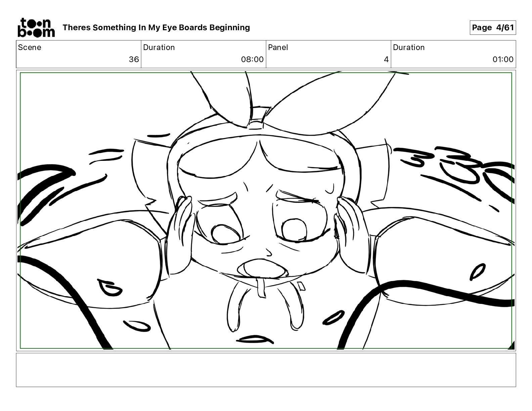This screenshot has height=411, width=532.
Task: Click the Toon Boom logo
Action: [x=36, y=28]
